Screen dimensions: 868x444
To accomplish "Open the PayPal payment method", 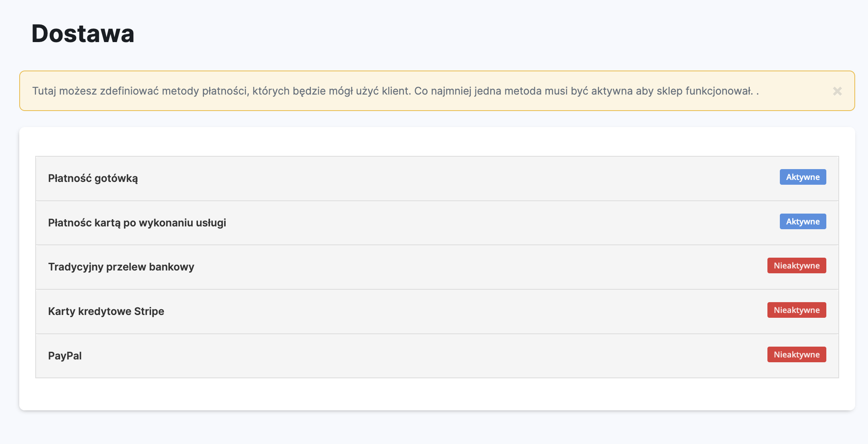I will (65, 356).
